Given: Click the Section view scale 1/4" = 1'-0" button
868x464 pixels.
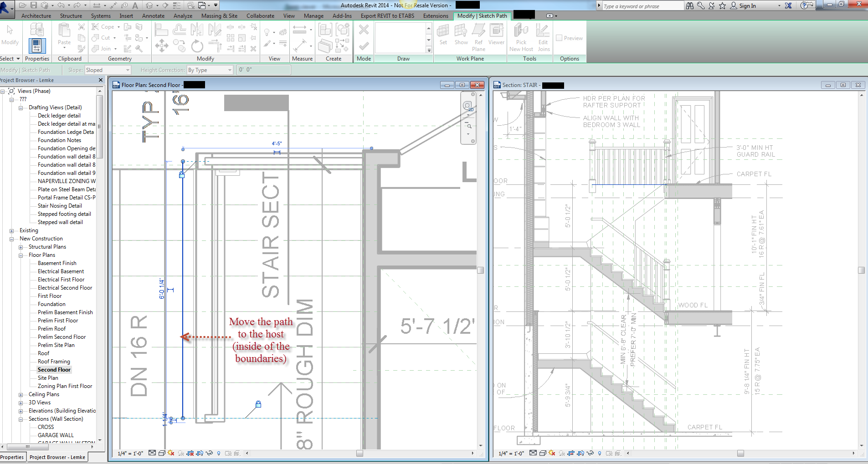Looking at the screenshot, I should click(x=511, y=453).
